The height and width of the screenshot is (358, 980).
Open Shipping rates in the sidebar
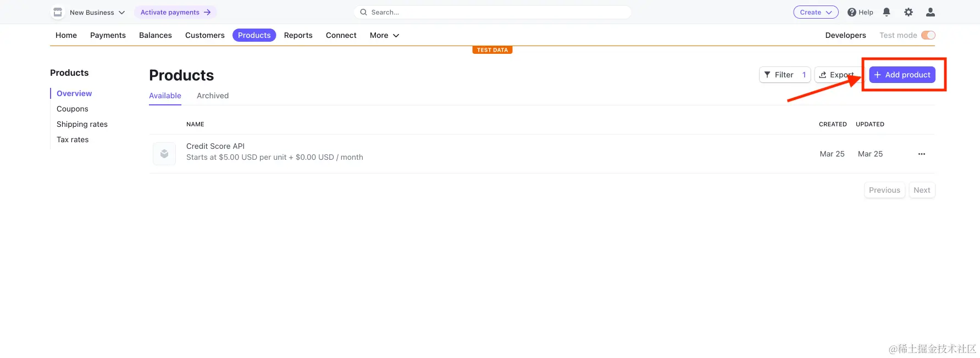[x=82, y=124]
